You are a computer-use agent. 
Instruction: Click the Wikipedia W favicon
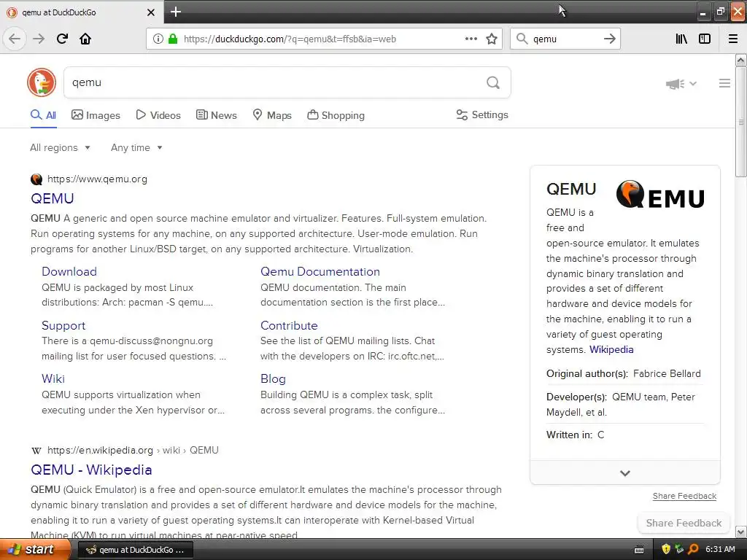(36, 451)
